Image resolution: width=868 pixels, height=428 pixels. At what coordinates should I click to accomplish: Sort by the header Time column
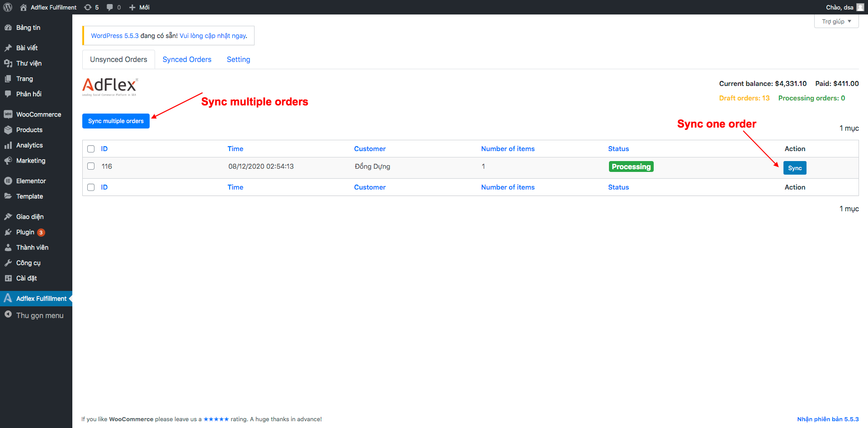(x=235, y=149)
